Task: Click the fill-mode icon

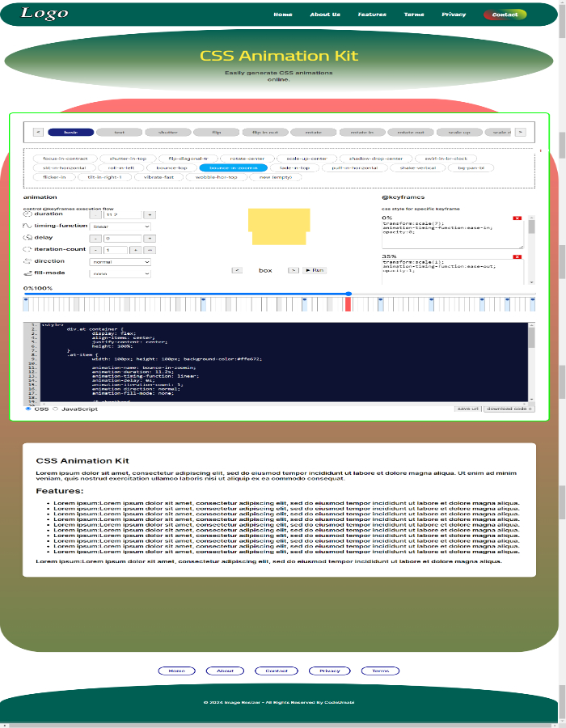Action: tap(27, 273)
